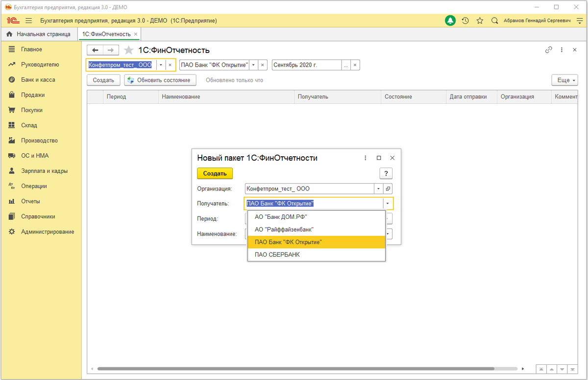Sort by Дата отправки column header

[x=471, y=96]
